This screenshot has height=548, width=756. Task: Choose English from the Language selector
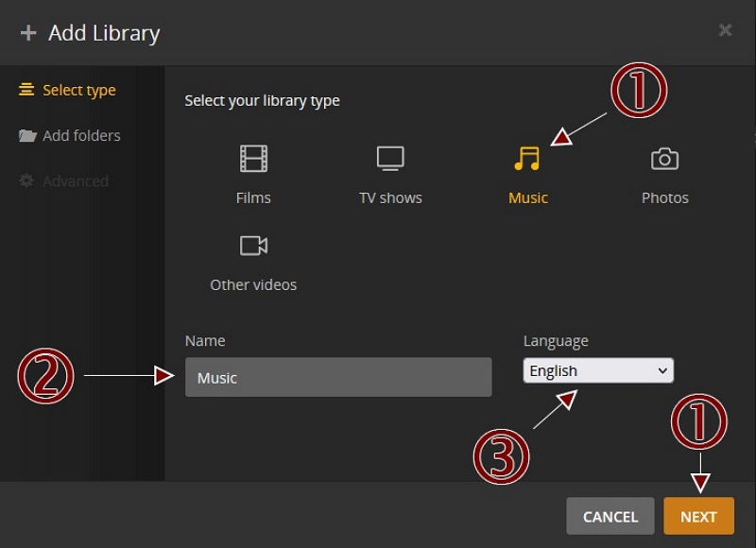pyautogui.click(x=597, y=369)
